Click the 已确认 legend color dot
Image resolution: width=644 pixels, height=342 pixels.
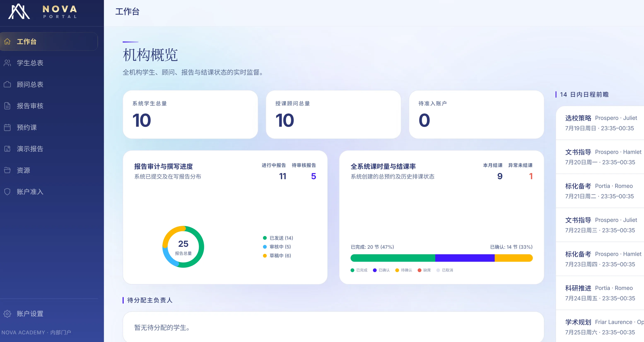click(375, 270)
